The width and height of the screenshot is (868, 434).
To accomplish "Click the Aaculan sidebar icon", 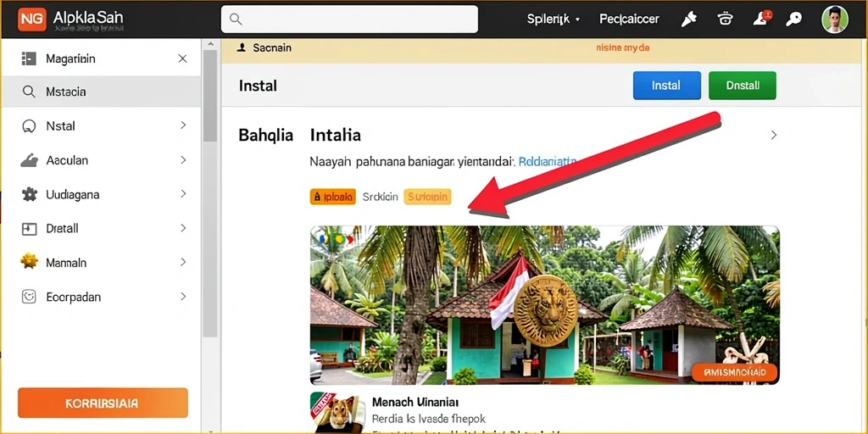I will (x=30, y=160).
